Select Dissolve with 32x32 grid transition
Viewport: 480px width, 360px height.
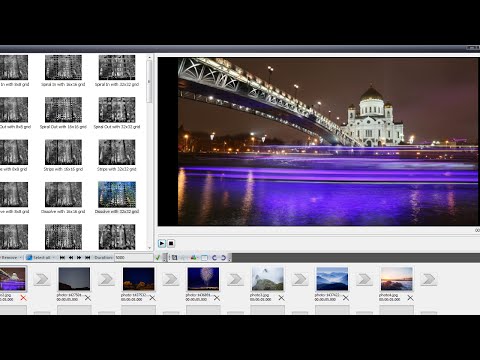coord(117,198)
